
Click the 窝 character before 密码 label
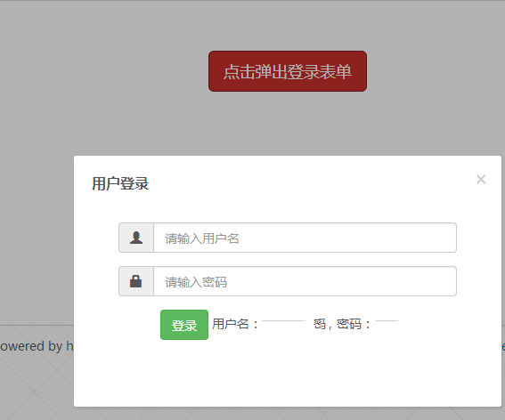[320, 324]
